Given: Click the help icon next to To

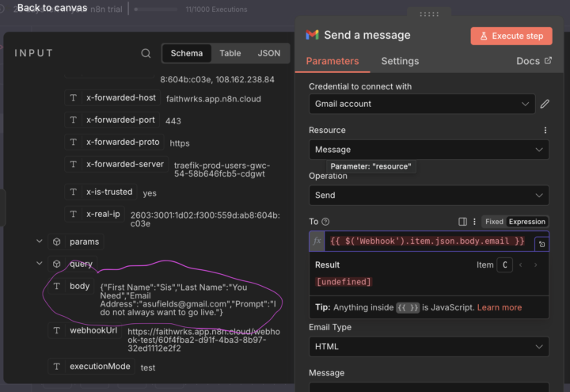Looking at the screenshot, I should [x=325, y=222].
